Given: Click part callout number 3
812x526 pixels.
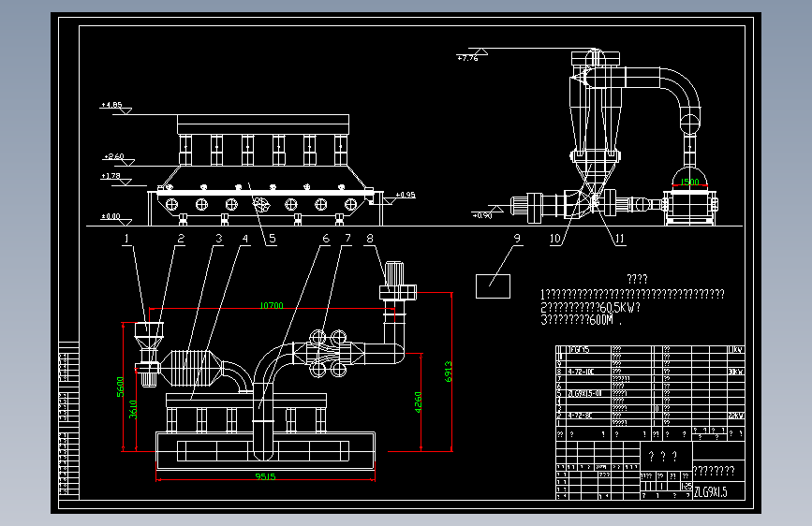Looking at the screenshot, I should click(218, 239).
